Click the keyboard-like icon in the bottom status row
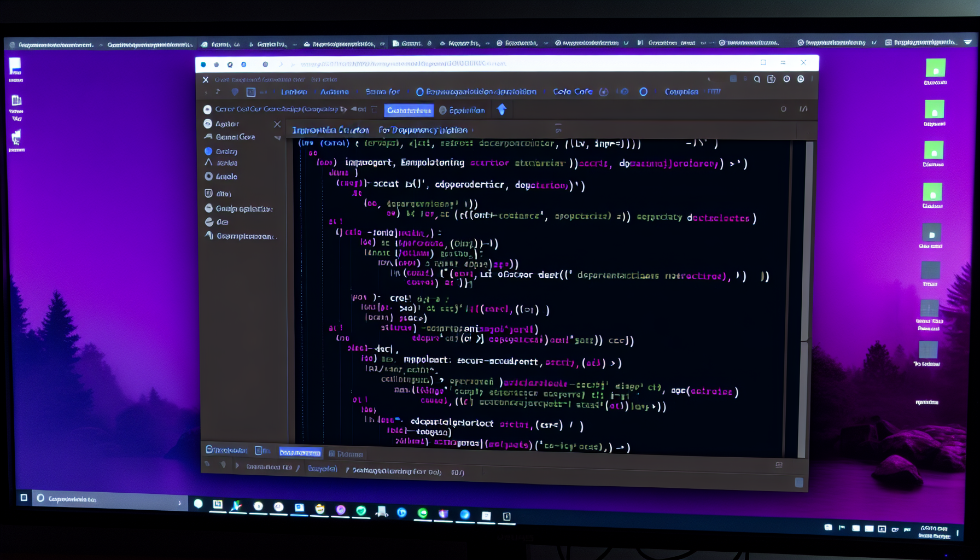This screenshot has width=980, height=560. coord(779,465)
